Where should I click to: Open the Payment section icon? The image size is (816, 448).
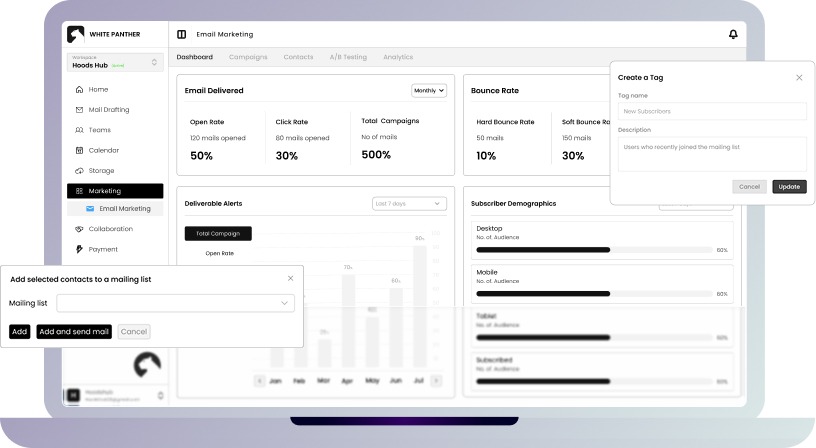point(79,249)
